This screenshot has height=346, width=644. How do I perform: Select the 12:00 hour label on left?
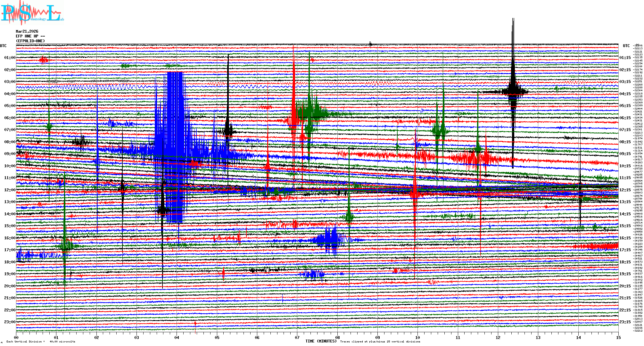point(10,190)
